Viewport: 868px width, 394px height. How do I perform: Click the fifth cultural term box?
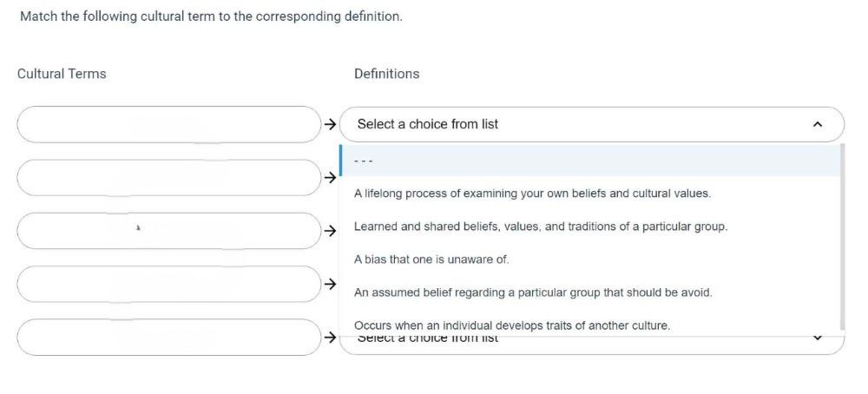[168, 337]
